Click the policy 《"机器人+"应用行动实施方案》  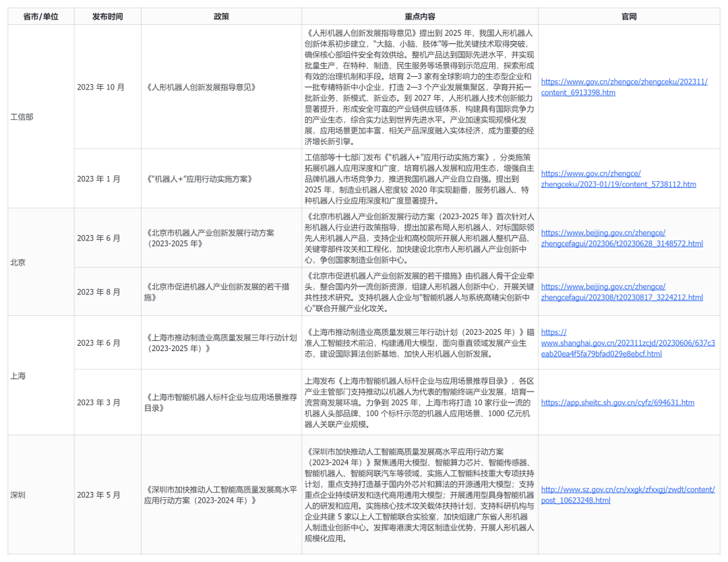pyautogui.click(x=198, y=179)
